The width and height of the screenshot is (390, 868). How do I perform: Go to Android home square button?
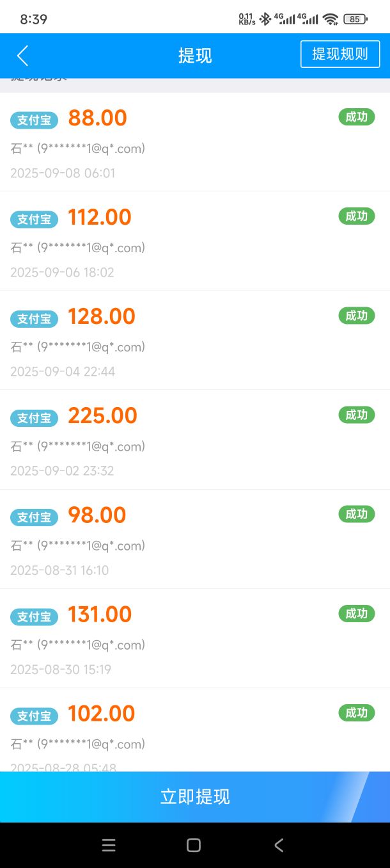point(194,845)
